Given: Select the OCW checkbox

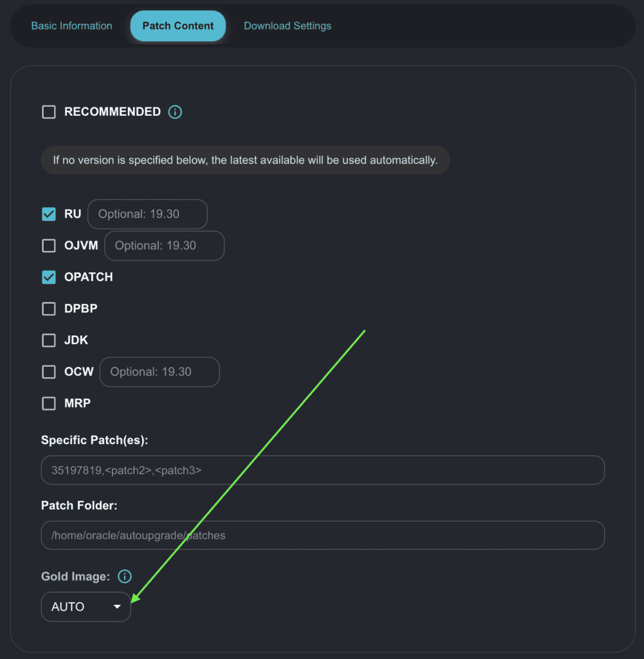Looking at the screenshot, I should click(x=49, y=372).
